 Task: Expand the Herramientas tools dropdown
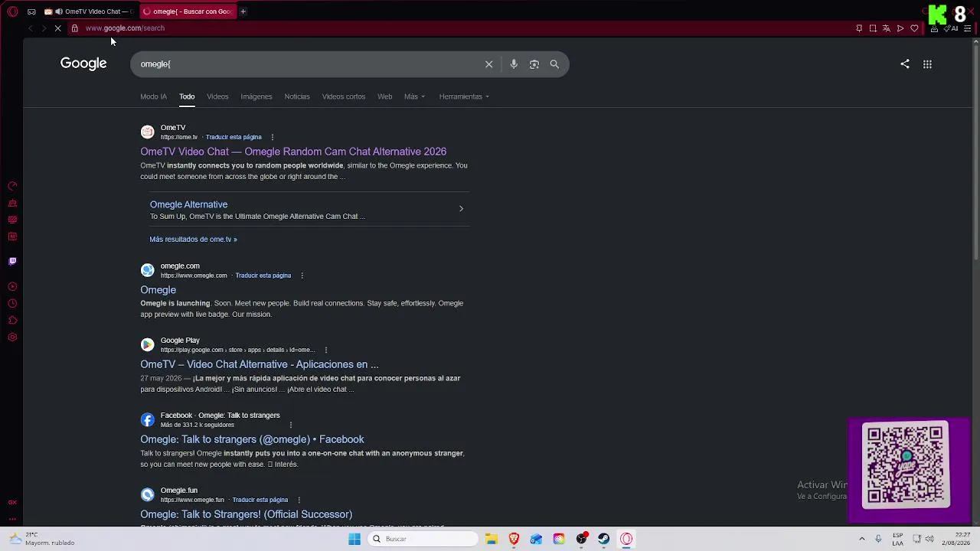pyautogui.click(x=464, y=96)
